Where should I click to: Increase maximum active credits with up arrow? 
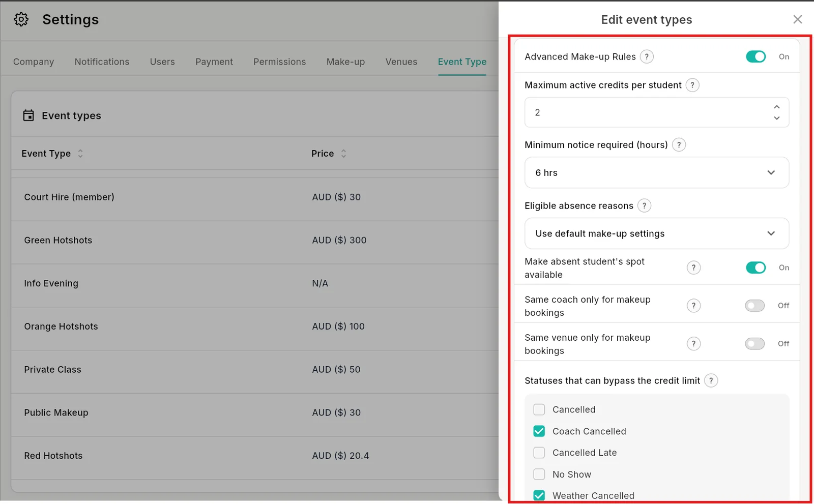click(x=776, y=107)
